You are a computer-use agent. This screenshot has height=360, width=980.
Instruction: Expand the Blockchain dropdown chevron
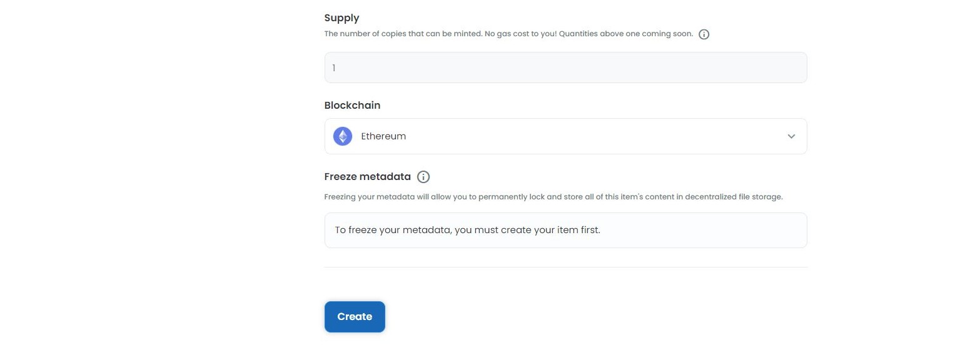click(791, 136)
